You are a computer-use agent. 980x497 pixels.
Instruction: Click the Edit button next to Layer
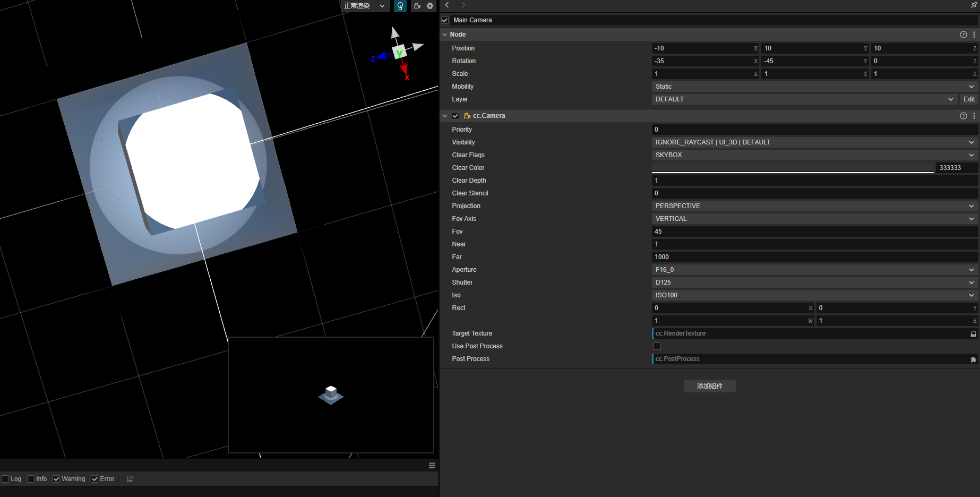(x=969, y=99)
